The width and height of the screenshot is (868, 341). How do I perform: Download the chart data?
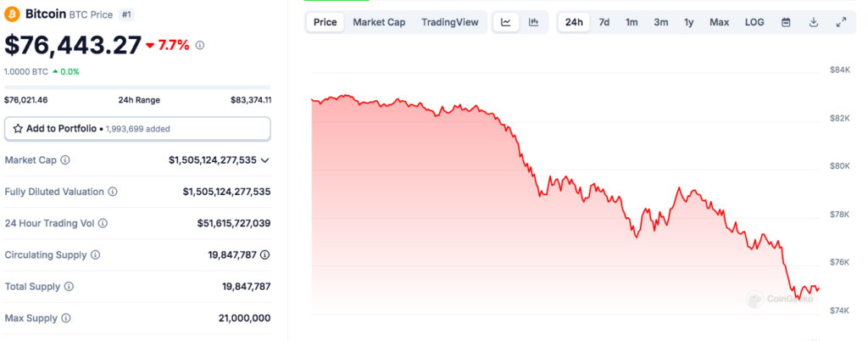click(x=813, y=22)
